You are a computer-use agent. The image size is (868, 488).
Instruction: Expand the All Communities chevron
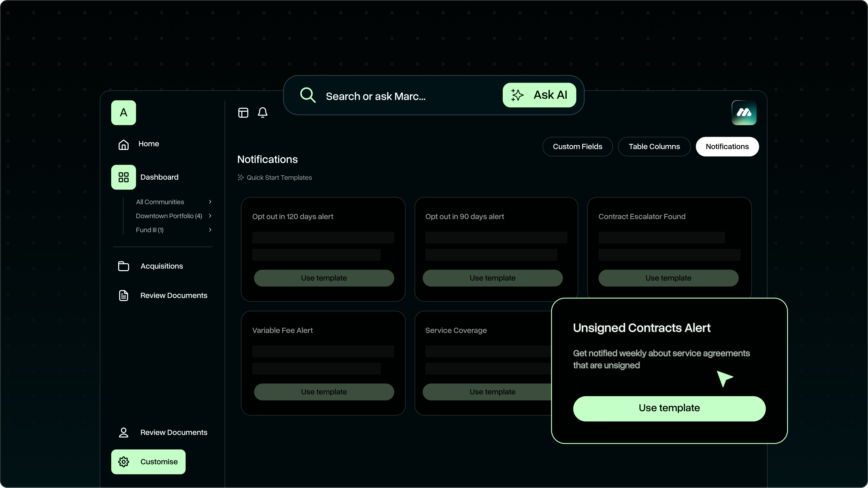click(210, 202)
